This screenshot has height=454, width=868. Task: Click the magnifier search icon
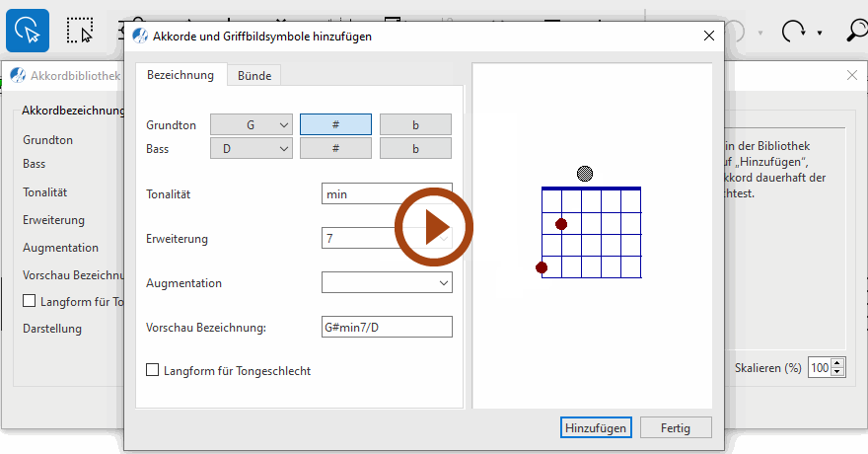tap(856, 31)
